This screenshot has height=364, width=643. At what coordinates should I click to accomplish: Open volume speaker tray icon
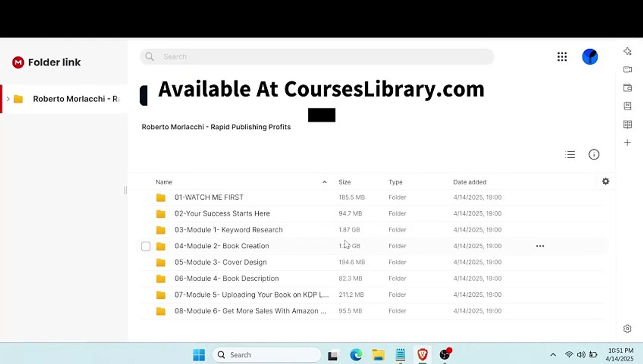click(x=581, y=355)
